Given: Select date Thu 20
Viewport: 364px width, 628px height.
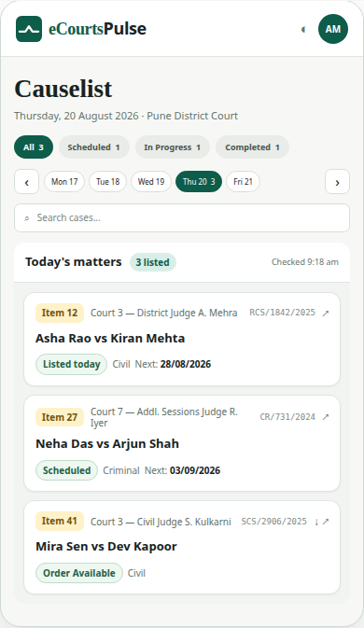Looking at the screenshot, I should tap(199, 181).
